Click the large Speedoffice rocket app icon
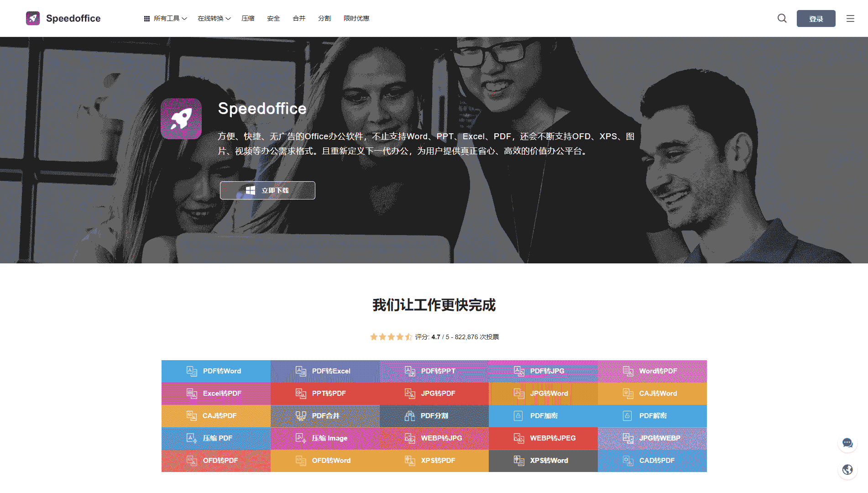Screen dimensions: 868x493 pos(181,119)
